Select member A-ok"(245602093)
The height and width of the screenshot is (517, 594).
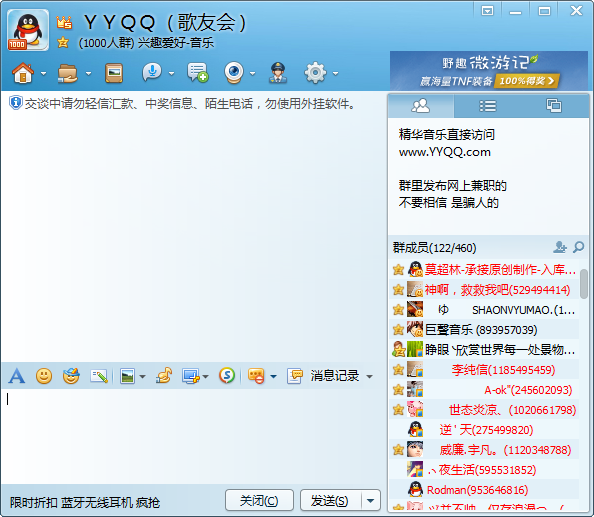tap(484, 390)
